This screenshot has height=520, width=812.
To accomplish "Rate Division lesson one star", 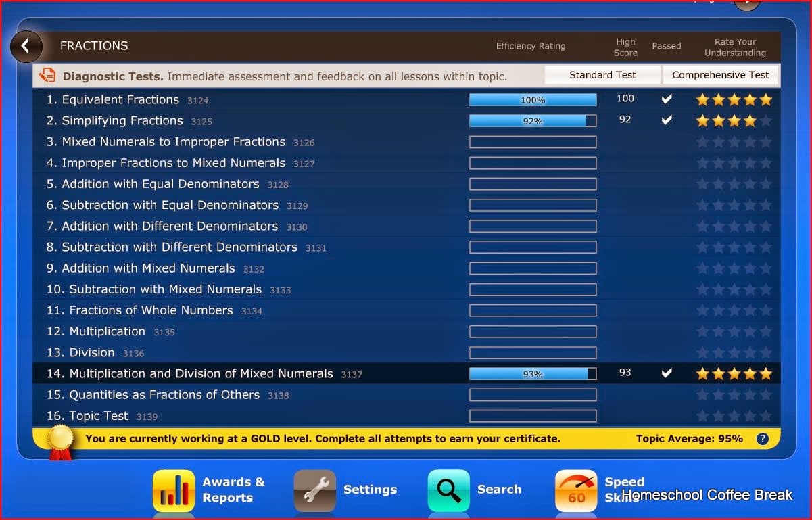I will point(702,352).
